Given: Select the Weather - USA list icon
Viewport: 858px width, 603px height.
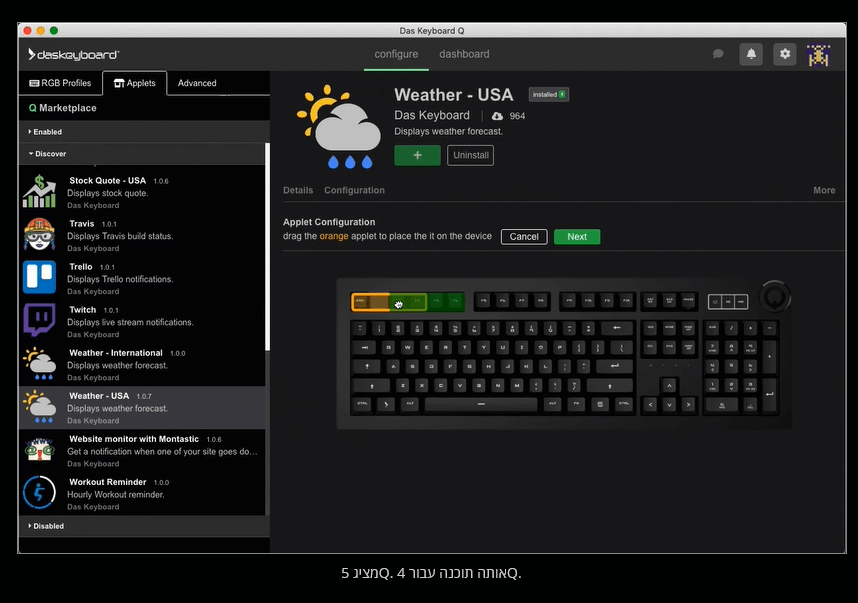Looking at the screenshot, I should coord(39,407).
